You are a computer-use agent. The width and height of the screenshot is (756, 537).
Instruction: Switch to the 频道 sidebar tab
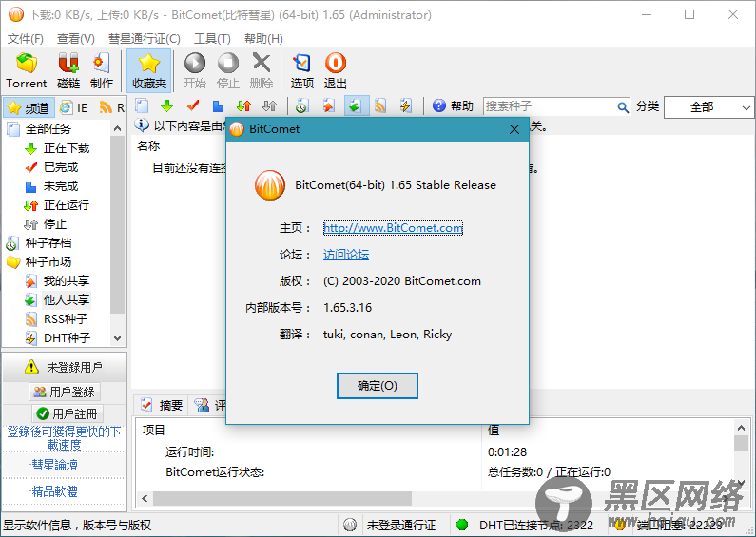(29, 107)
